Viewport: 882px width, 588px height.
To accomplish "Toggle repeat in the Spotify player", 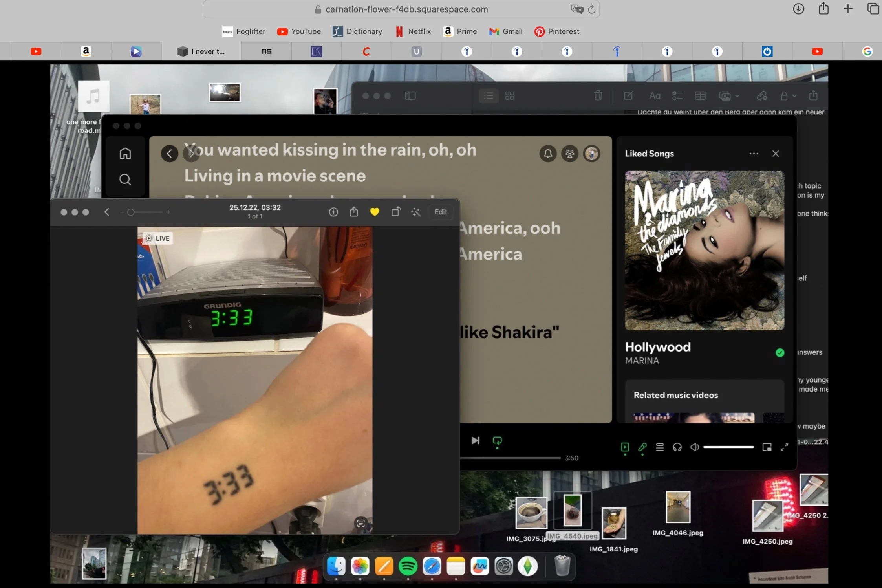I will click(x=497, y=441).
